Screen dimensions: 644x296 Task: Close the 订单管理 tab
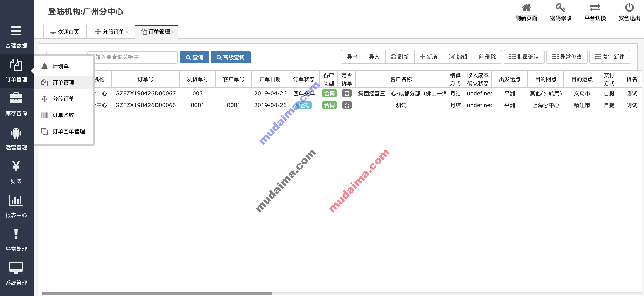coord(173,32)
